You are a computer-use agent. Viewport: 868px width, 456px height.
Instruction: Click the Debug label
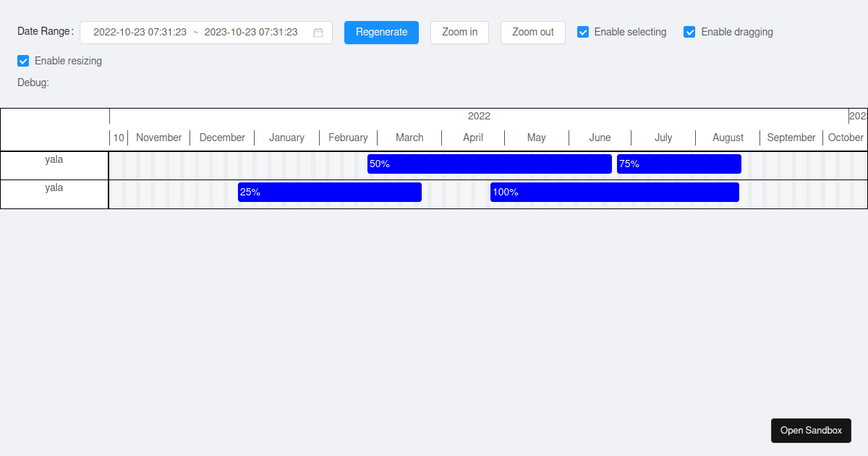tap(33, 83)
